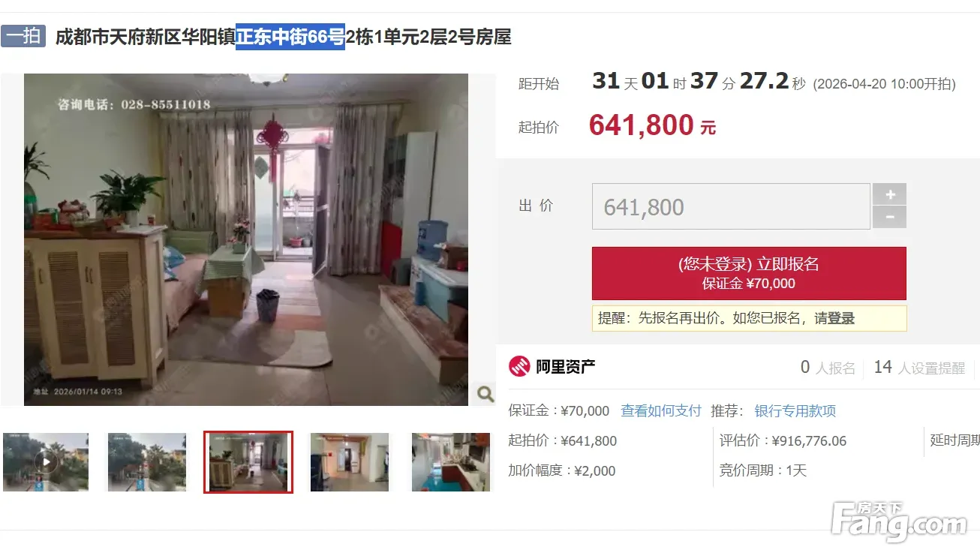
Task: Play the video thumbnail in the gallery
Action: click(x=46, y=462)
